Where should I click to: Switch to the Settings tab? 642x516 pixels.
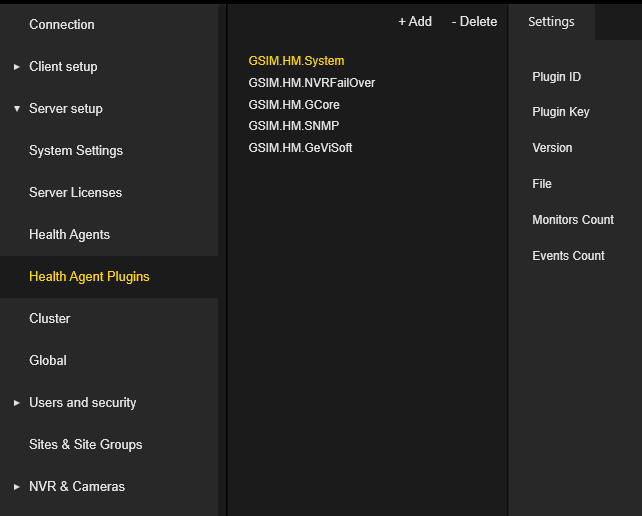pyautogui.click(x=551, y=22)
